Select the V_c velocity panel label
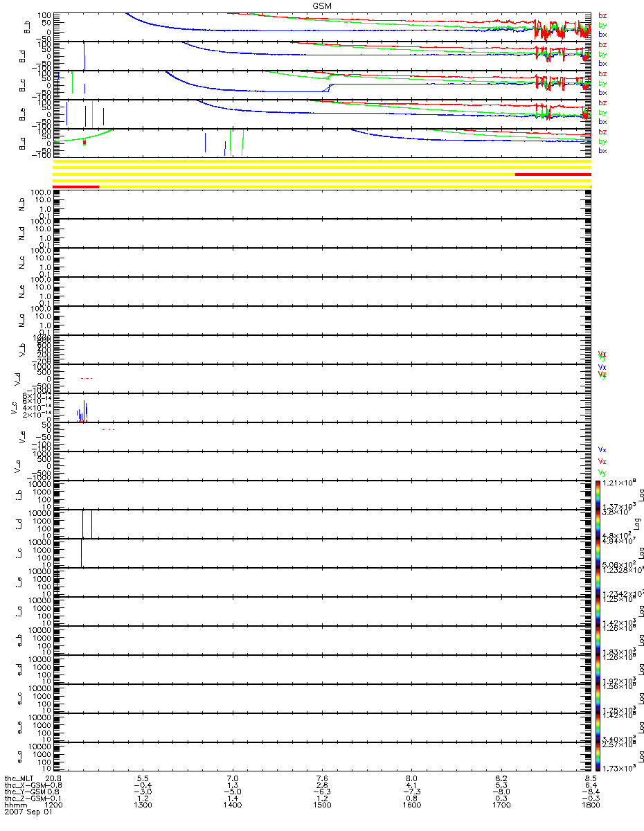Image resolution: width=644 pixels, height=831 pixels. [15, 408]
